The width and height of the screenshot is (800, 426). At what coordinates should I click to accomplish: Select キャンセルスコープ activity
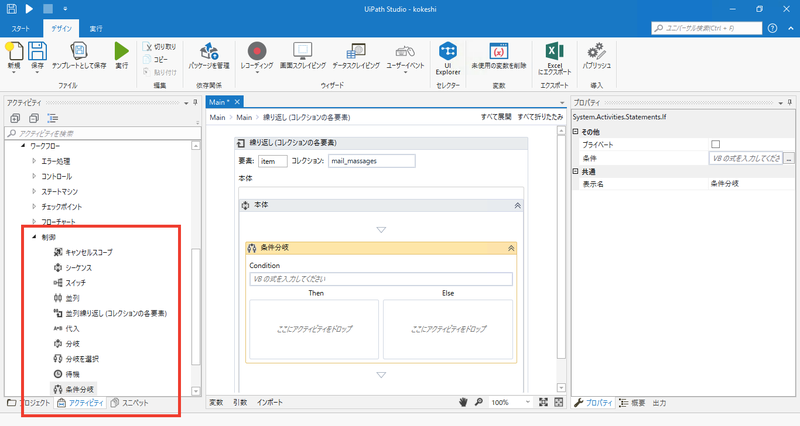(83, 252)
